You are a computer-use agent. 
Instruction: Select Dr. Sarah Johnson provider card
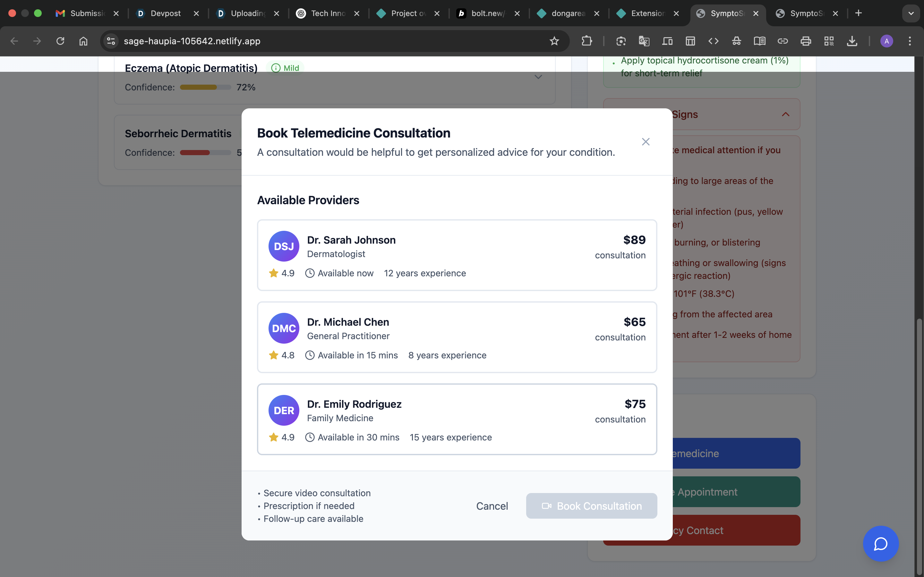[x=457, y=255]
